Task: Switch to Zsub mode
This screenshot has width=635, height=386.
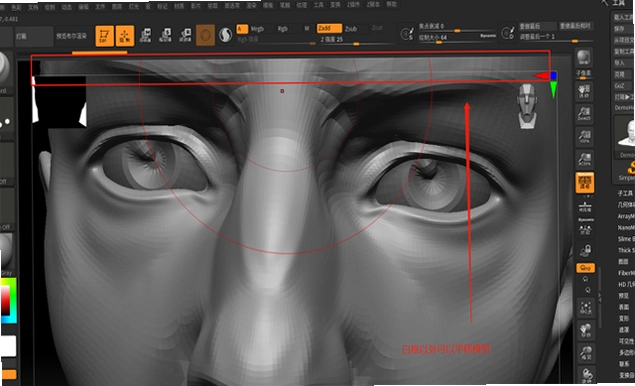Action: pos(351,29)
